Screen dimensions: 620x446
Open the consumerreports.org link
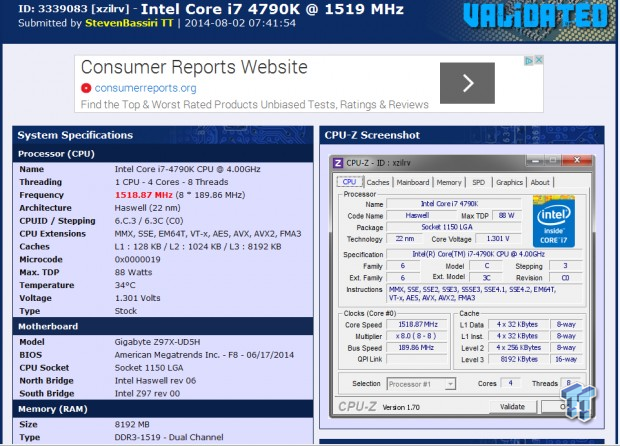pos(145,88)
